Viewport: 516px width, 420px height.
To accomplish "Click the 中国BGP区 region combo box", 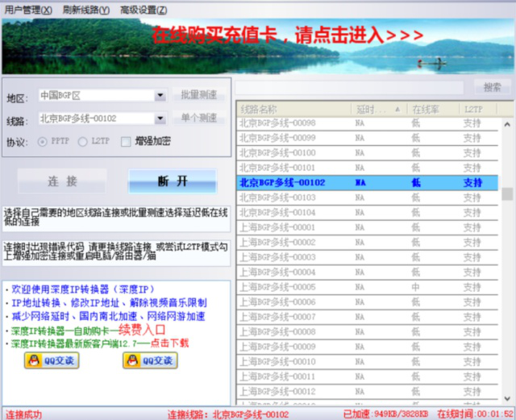I will pyautogui.click(x=102, y=95).
